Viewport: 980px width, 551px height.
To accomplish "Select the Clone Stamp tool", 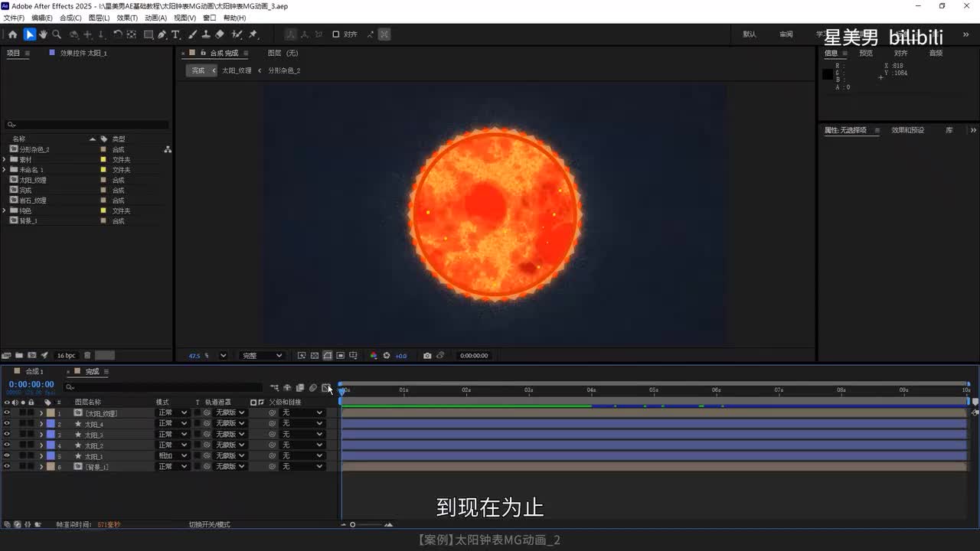I will [x=206, y=34].
